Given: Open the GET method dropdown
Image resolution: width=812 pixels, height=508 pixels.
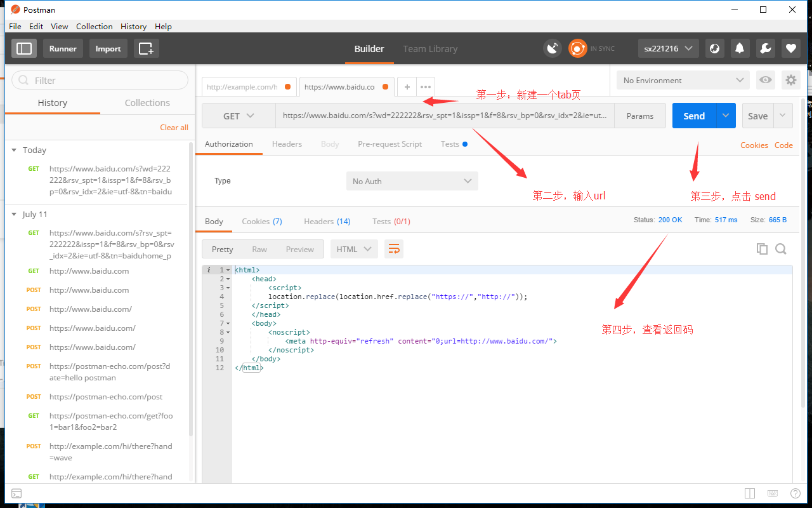Looking at the screenshot, I should click(x=239, y=116).
